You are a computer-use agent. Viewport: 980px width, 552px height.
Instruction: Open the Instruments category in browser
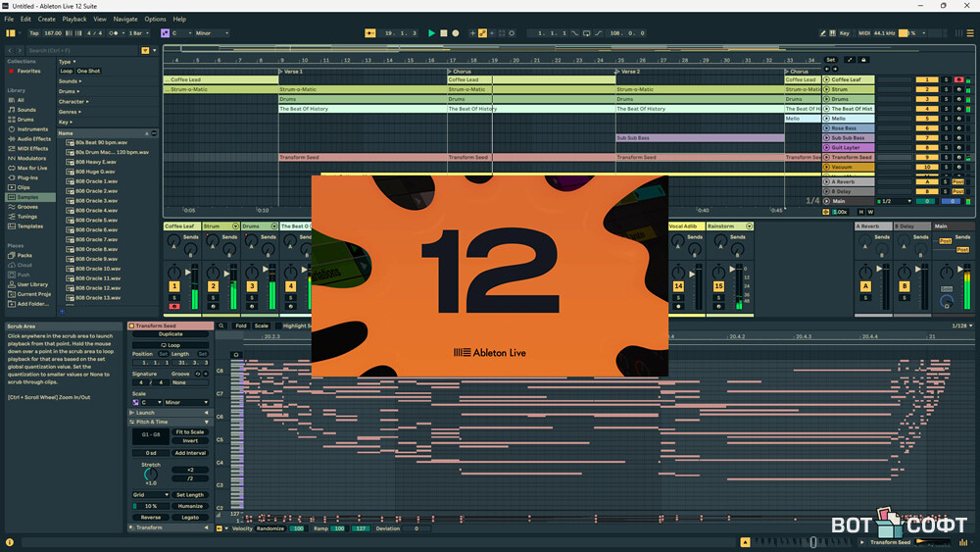tap(31, 129)
